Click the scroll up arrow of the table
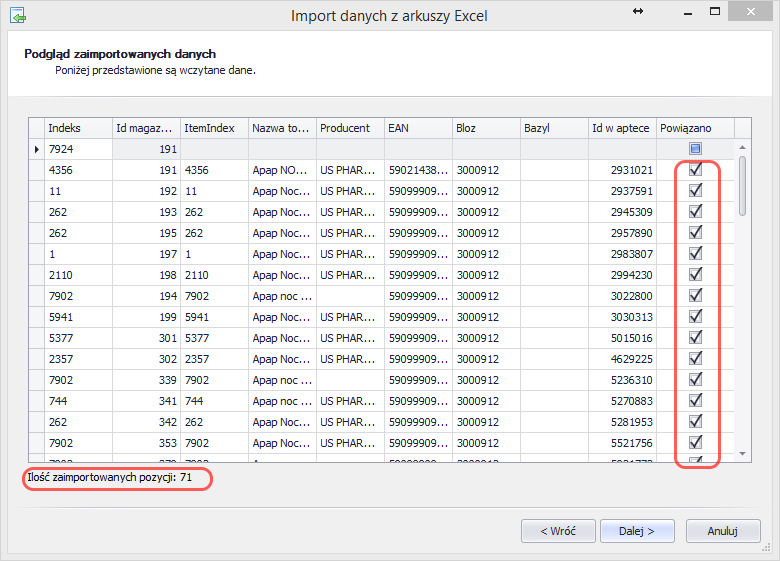The width and height of the screenshot is (780, 561). click(742, 147)
